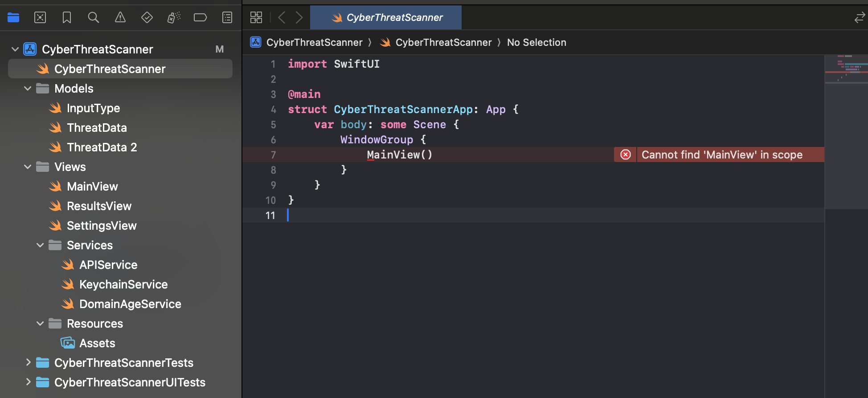Select the CyberThreatScanner editor tab
Screen dimensions: 868x398
[386, 17]
